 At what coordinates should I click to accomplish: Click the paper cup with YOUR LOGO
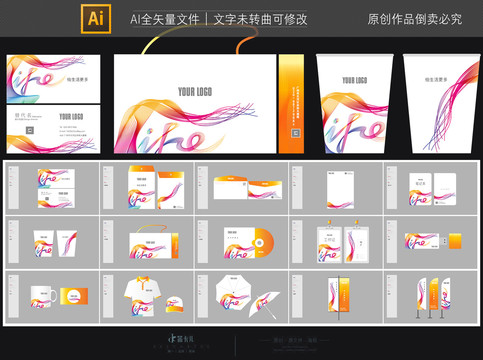pos(355,104)
